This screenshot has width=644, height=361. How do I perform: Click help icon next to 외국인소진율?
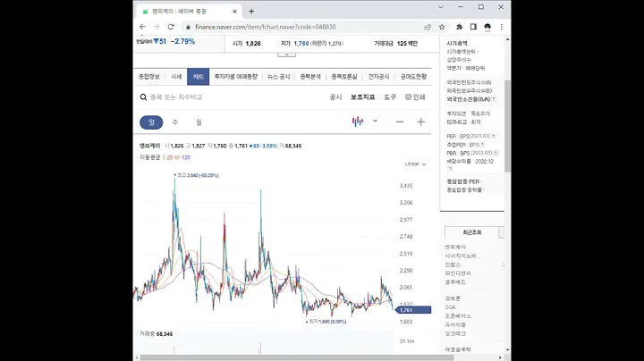tap(494, 99)
